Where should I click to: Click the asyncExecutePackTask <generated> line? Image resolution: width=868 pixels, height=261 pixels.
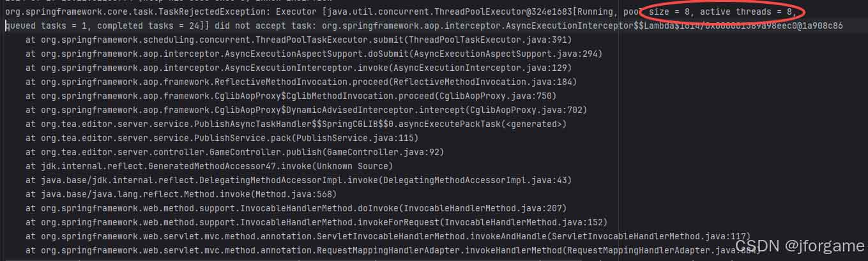coord(296,124)
